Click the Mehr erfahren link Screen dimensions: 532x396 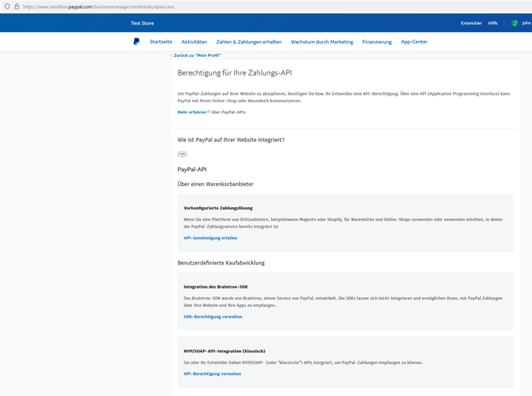pyautogui.click(x=191, y=112)
